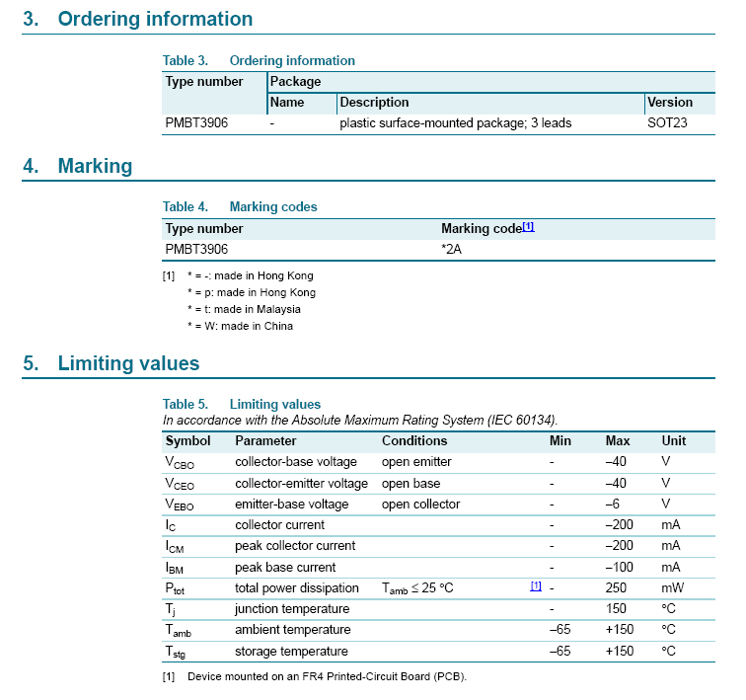Click the "Ordering information" section 3 heading
This screenshot has width=746, height=700.
155,19
